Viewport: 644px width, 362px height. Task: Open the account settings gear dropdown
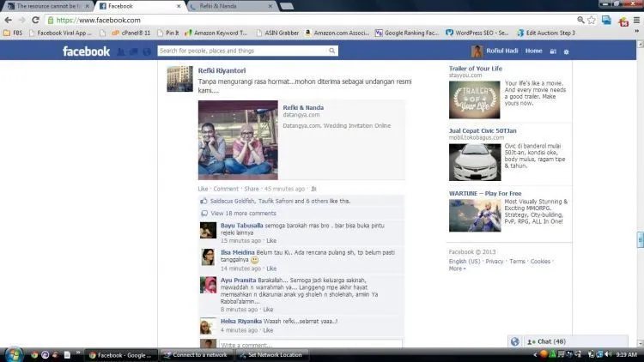click(567, 51)
